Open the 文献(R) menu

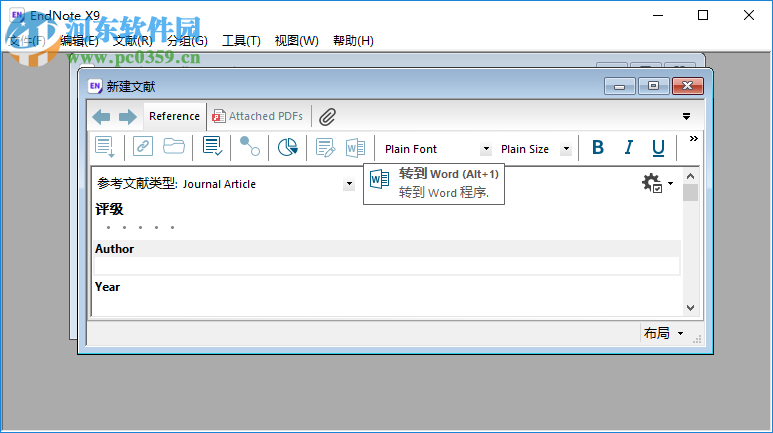pos(133,40)
